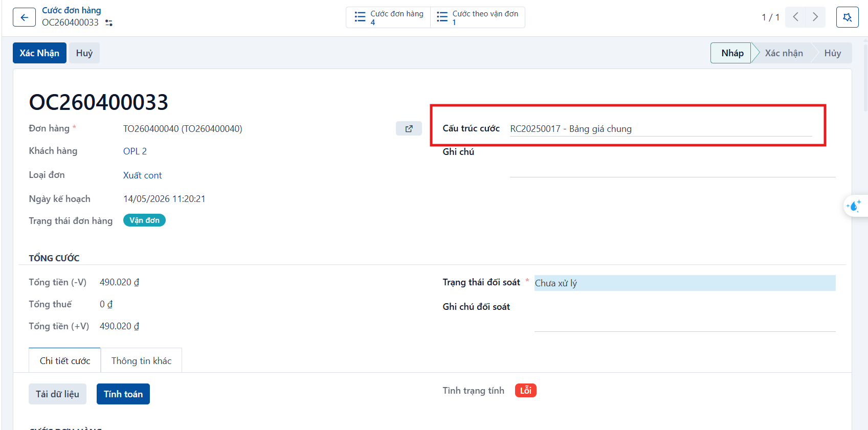This screenshot has width=868, height=430.
Task: Click the OC260400033 record title
Action: (x=99, y=102)
